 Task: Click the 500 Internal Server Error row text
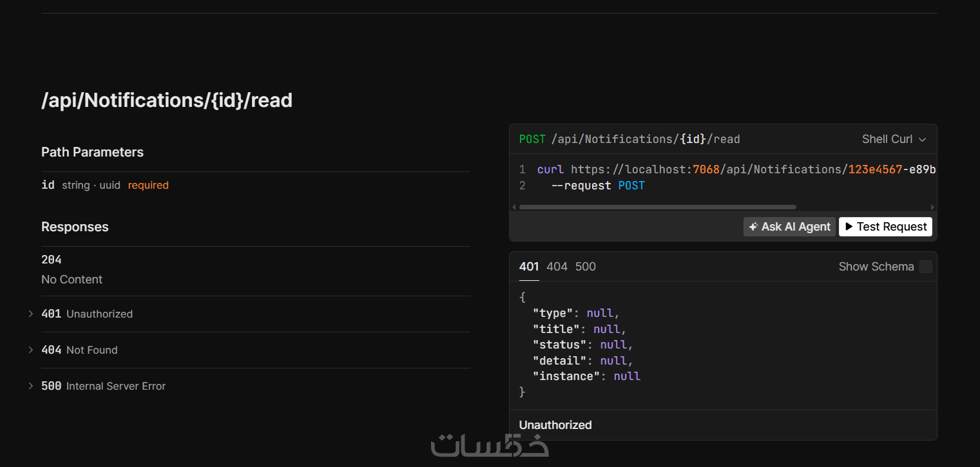[104, 386]
